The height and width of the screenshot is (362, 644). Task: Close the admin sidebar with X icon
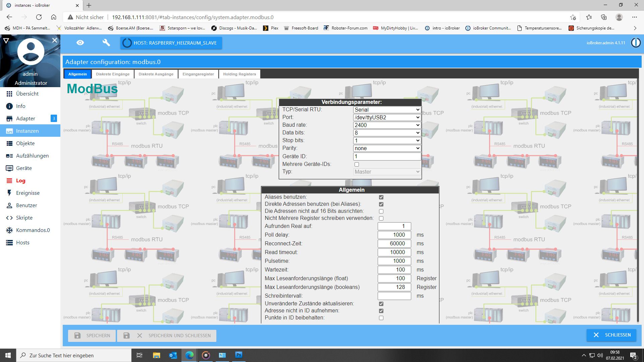click(55, 40)
